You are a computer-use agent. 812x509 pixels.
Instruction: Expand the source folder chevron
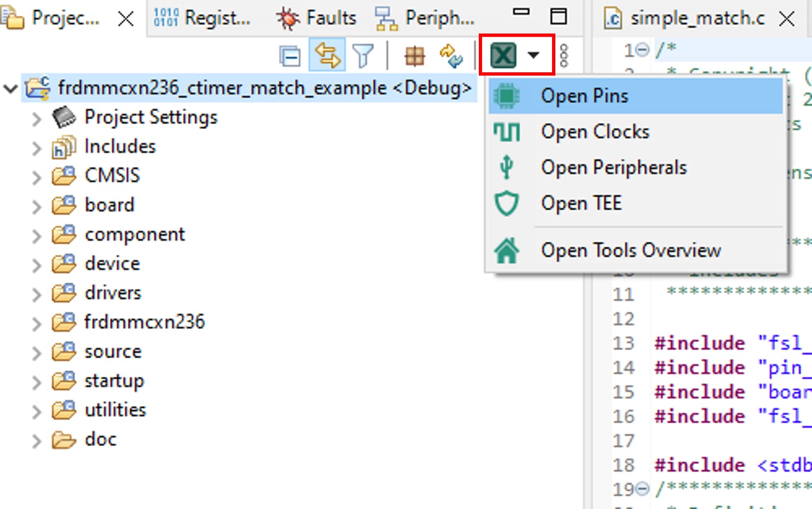36,353
